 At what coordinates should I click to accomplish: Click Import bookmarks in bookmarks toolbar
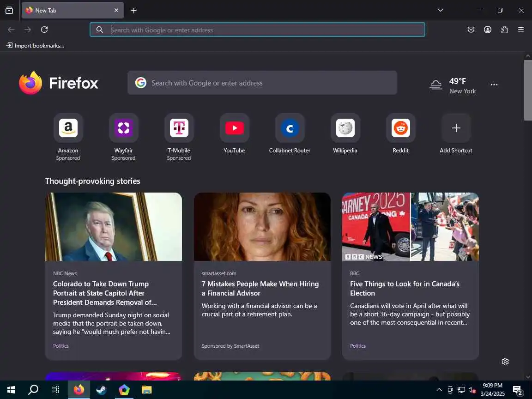click(35, 45)
